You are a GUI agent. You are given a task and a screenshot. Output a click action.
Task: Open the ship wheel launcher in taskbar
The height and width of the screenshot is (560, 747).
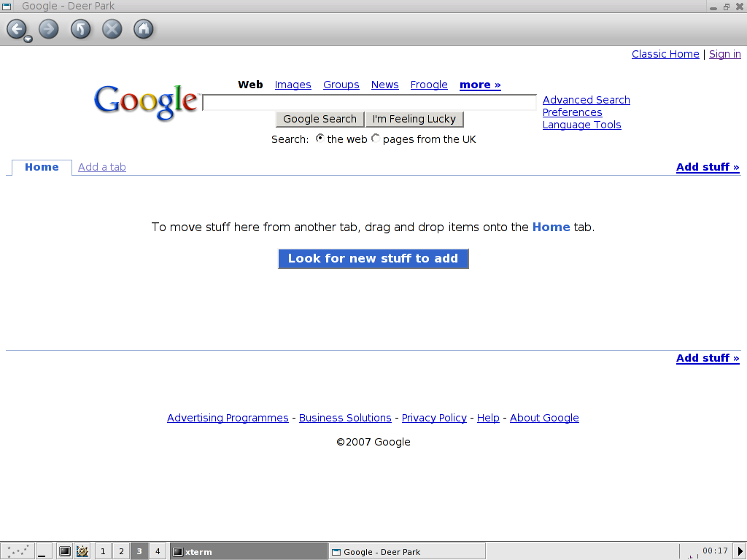click(82, 551)
